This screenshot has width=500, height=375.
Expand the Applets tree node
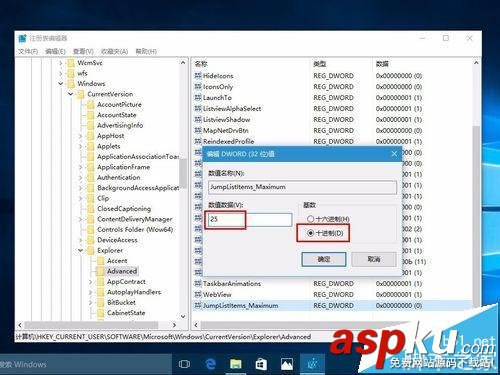coord(80,146)
